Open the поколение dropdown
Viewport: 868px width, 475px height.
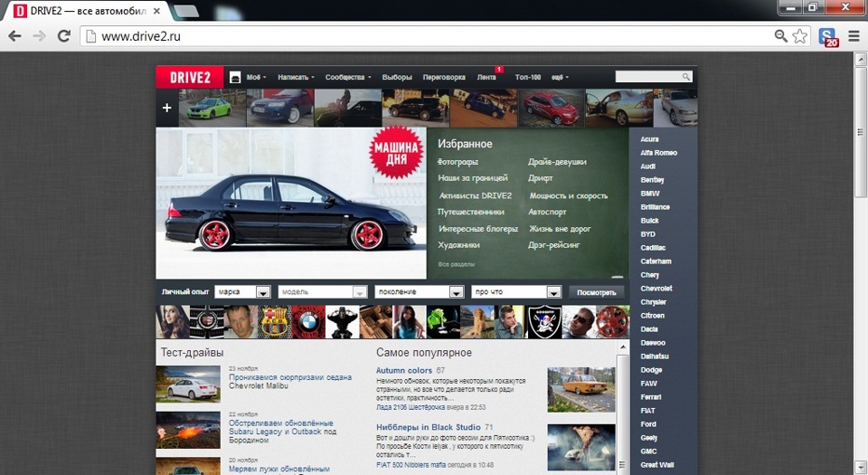(x=419, y=291)
